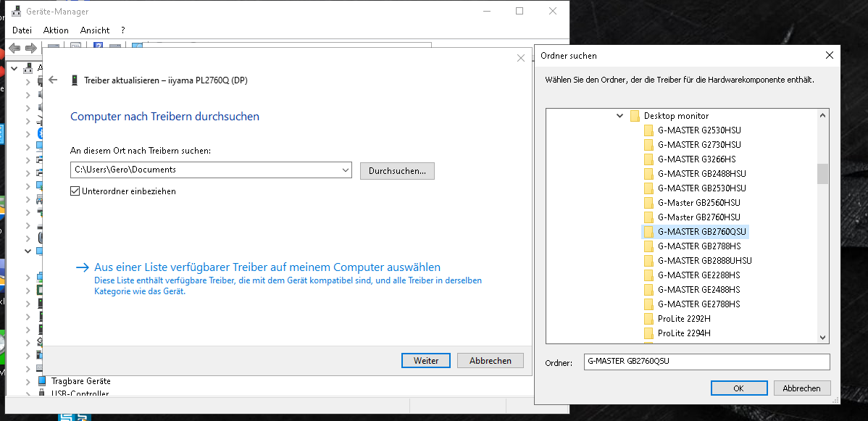Click the folder icon of Desktop monitor

pos(635,116)
